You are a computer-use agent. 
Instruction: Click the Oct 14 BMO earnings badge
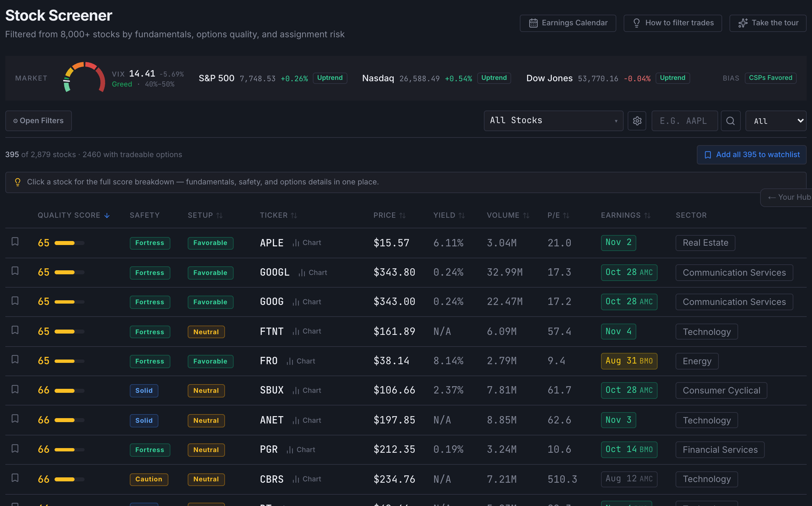point(629,449)
